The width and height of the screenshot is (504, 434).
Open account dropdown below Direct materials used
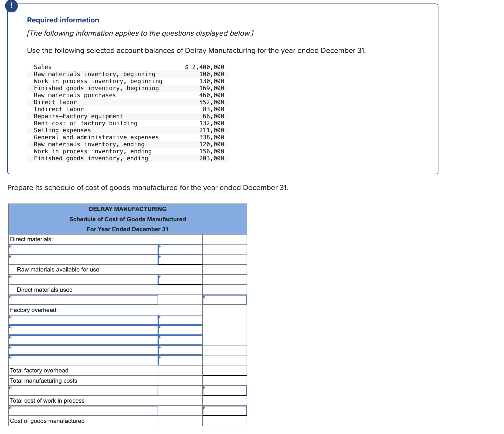[x=83, y=300]
